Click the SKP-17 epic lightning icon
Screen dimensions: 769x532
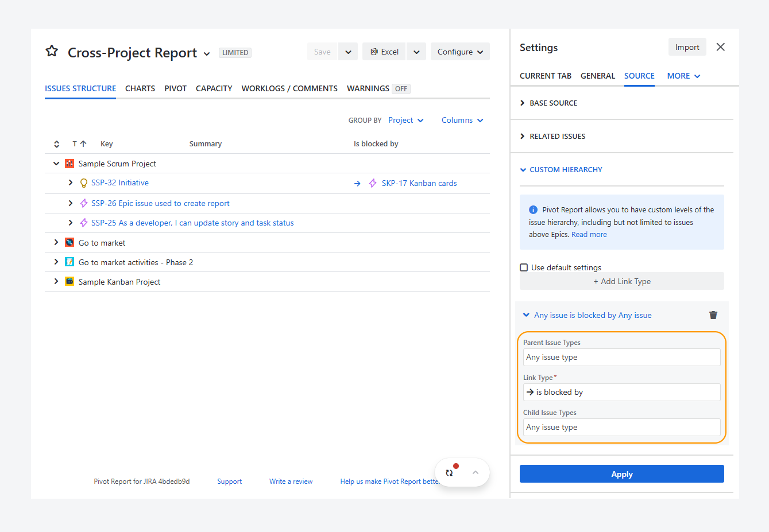373,183
